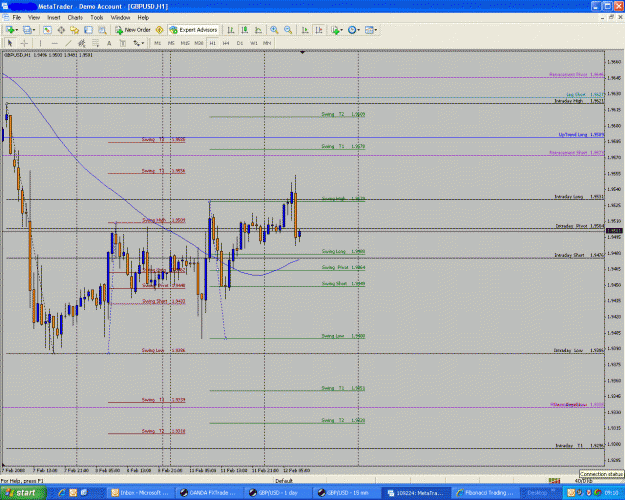Viewport: 625px width, 500px height.
Task: Select the arrow Cursor tool
Action: tap(10, 43)
